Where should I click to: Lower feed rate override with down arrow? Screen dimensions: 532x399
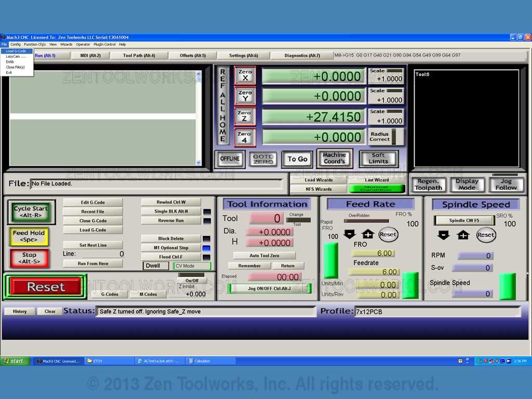(350, 234)
